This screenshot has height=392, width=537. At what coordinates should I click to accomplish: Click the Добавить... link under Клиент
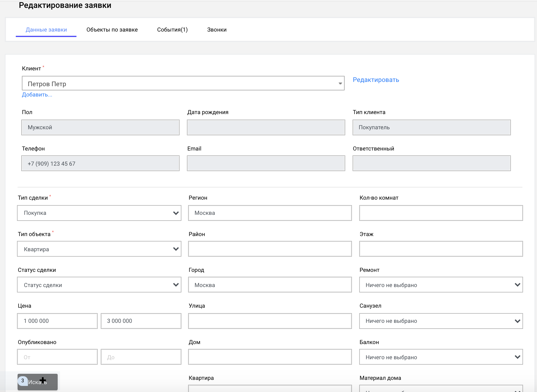point(37,95)
